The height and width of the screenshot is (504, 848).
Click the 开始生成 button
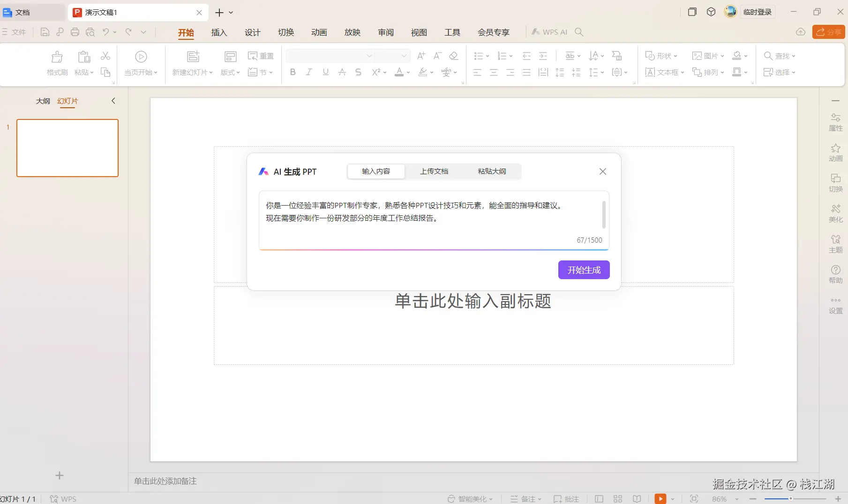coord(584,270)
